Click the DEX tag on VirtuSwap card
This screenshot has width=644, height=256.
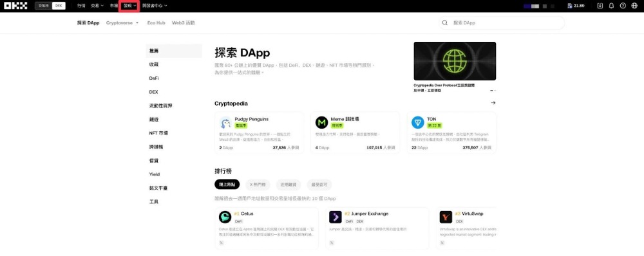tap(460, 221)
